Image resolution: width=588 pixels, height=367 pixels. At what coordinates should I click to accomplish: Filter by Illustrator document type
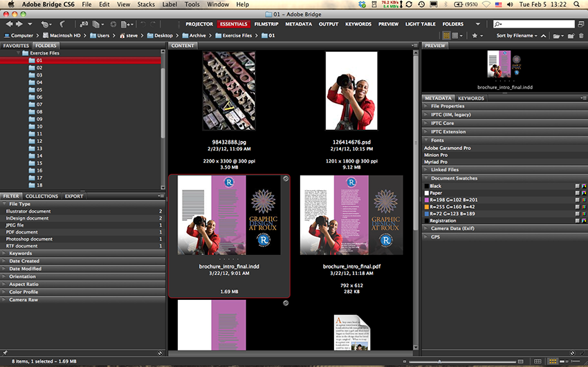pos(82,211)
